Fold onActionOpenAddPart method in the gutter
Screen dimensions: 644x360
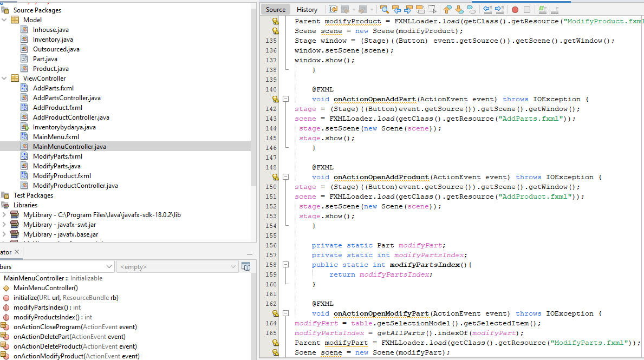coord(286,99)
